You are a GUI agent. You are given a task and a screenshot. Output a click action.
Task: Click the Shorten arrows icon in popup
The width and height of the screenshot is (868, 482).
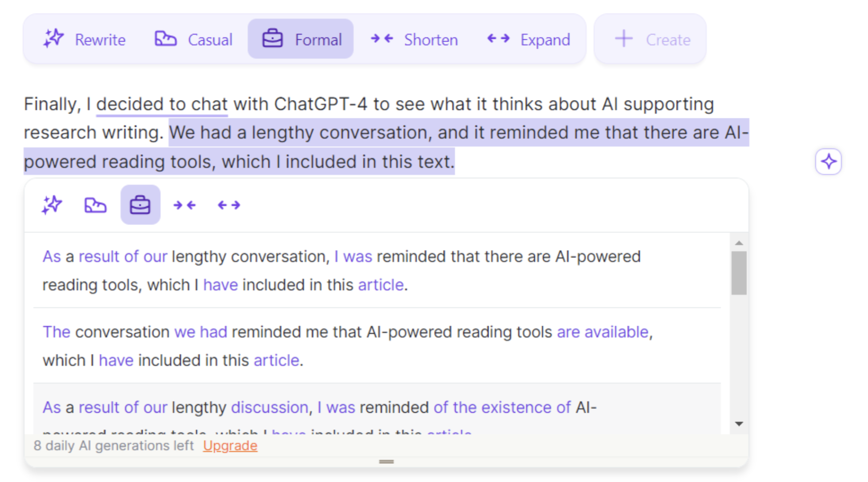pos(184,205)
